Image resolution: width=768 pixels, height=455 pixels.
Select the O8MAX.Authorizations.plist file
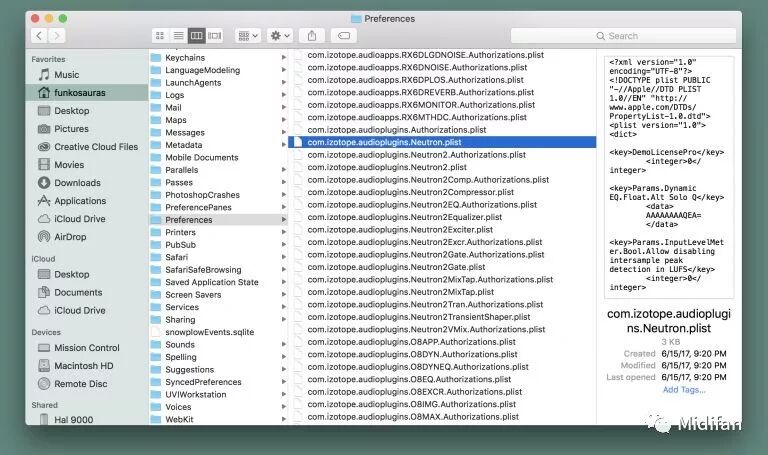click(442, 417)
